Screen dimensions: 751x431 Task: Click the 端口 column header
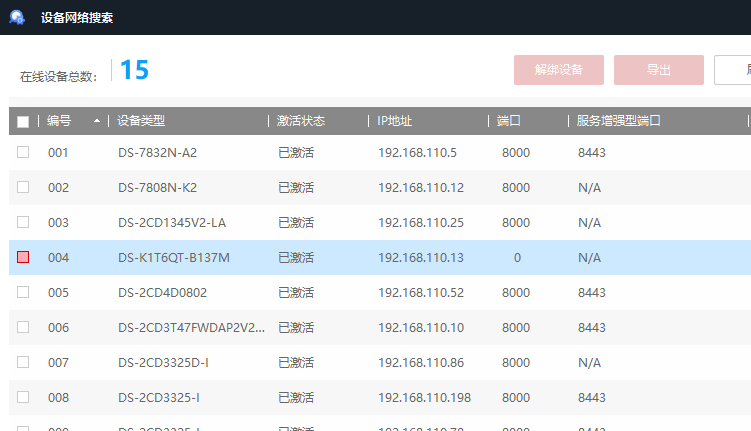(x=509, y=121)
